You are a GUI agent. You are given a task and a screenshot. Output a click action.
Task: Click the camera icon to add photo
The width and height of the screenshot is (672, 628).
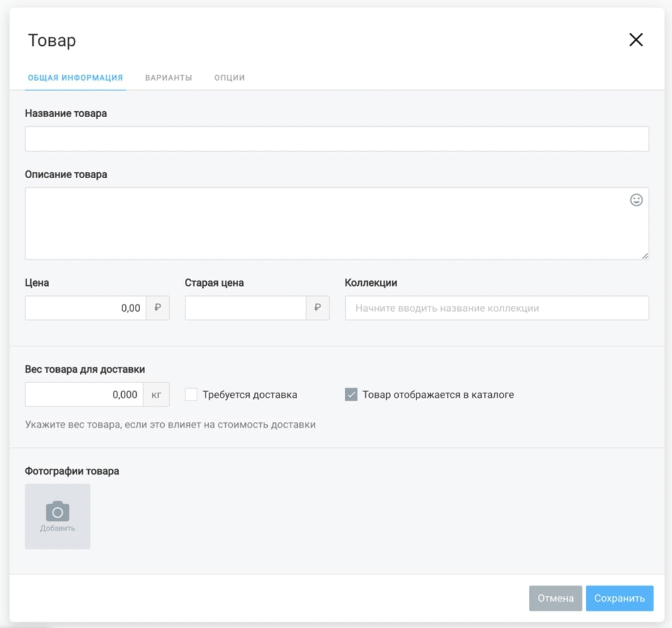point(57,512)
